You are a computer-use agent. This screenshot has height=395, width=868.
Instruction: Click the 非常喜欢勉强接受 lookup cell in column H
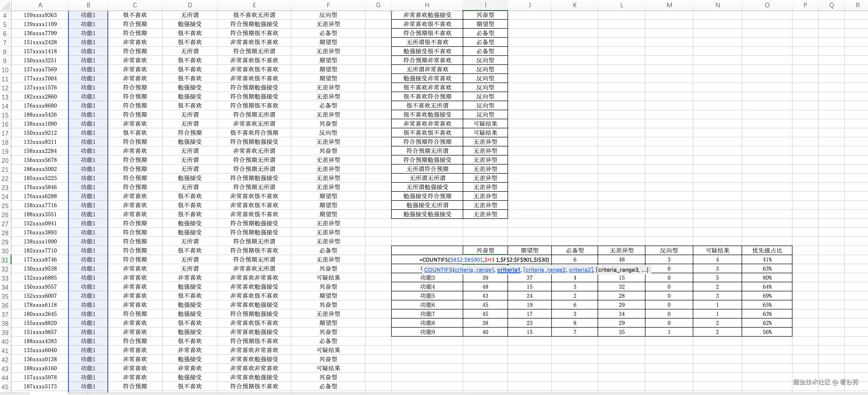(427, 15)
